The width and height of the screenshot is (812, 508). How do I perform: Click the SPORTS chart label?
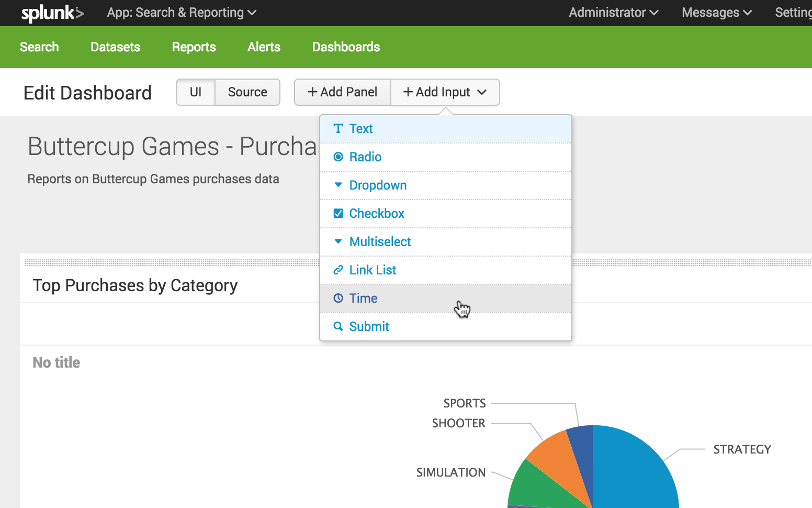tap(465, 403)
